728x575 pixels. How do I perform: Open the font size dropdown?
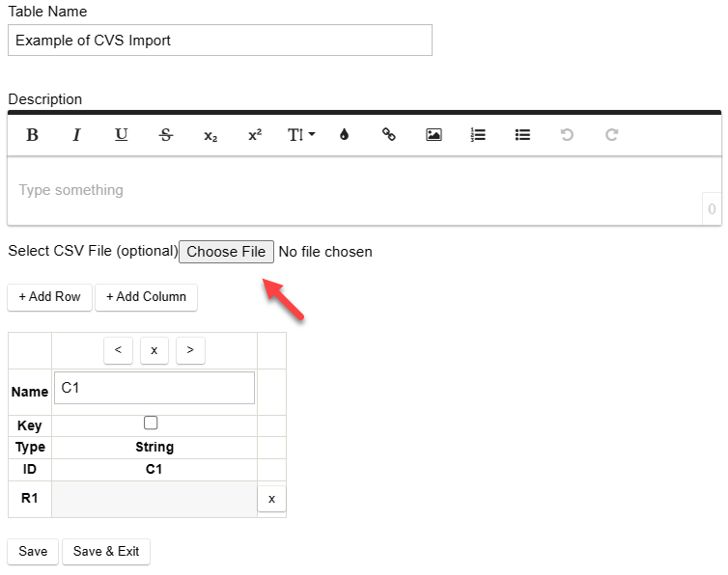[300, 135]
